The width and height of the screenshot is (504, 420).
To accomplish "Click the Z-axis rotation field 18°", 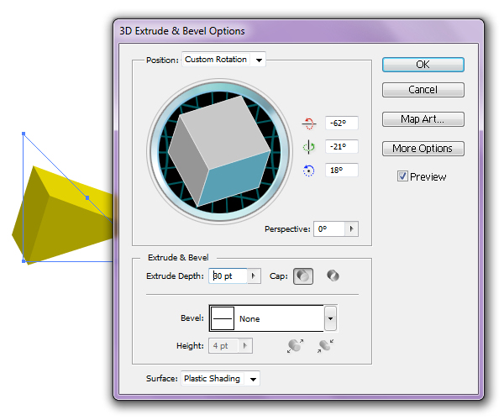I will click(x=341, y=171).
